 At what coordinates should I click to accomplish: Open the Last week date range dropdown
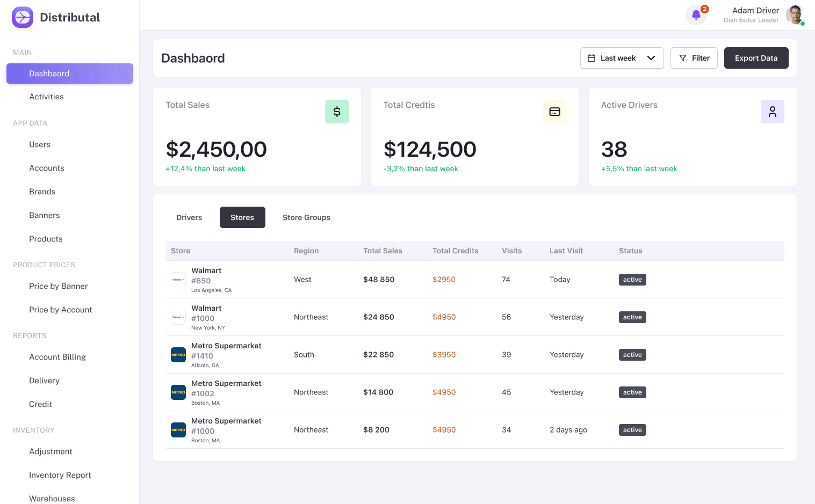pos(622,57)
